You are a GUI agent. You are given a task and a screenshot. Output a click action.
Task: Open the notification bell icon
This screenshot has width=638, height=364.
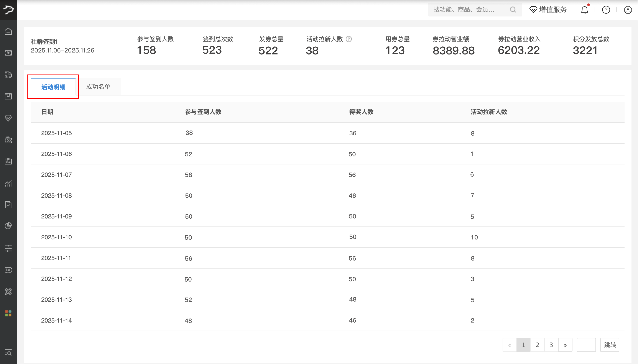click(584, 10)
